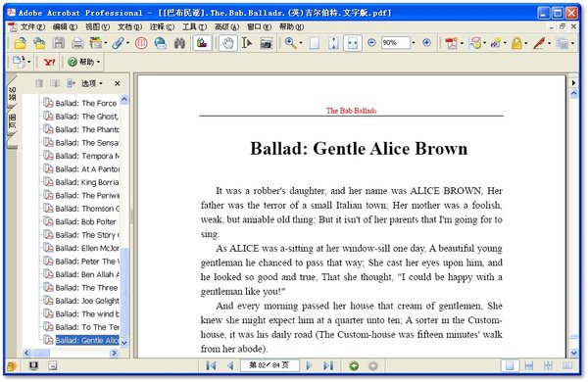The image size is (588, 382).
Task: Close the bookmarks panel with X
Action: tap(118, 83)
